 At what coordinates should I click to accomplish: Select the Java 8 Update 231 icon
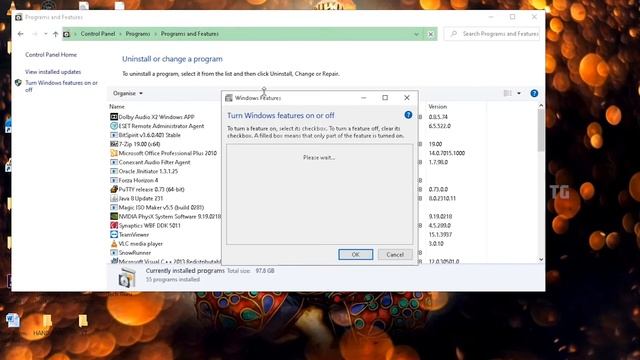pyautogui.click(x=114, y=198)
